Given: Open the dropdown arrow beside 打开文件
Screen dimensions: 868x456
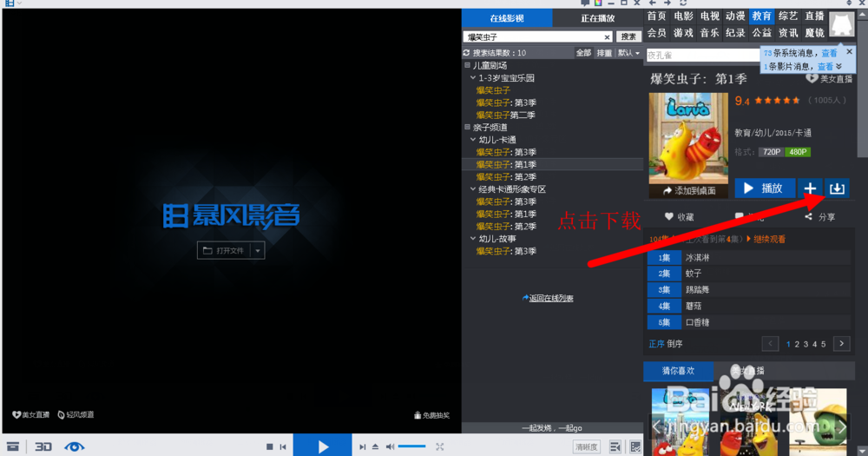Looking at the screenshot, I should [258, 250].
